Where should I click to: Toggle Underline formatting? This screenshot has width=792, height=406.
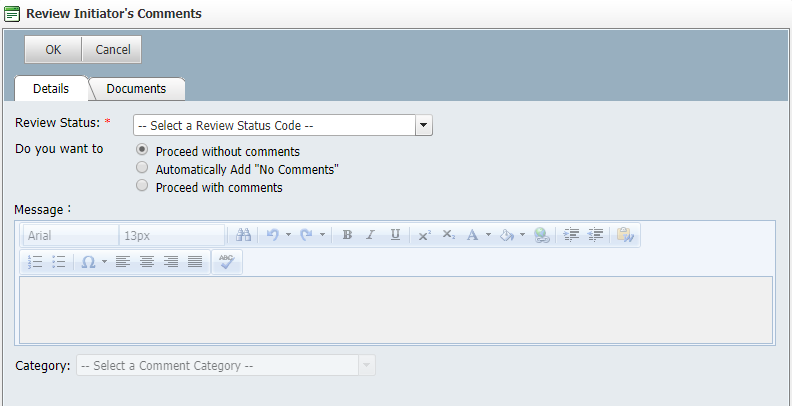(395, 235)
